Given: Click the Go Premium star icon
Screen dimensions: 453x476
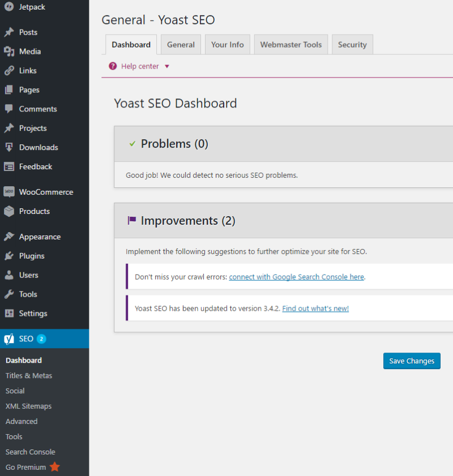Looking at the screenshot, I should tap(55, 467).
